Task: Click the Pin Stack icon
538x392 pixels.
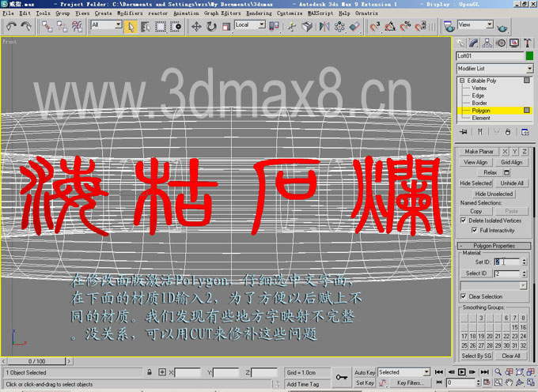Action: (463, 132)
